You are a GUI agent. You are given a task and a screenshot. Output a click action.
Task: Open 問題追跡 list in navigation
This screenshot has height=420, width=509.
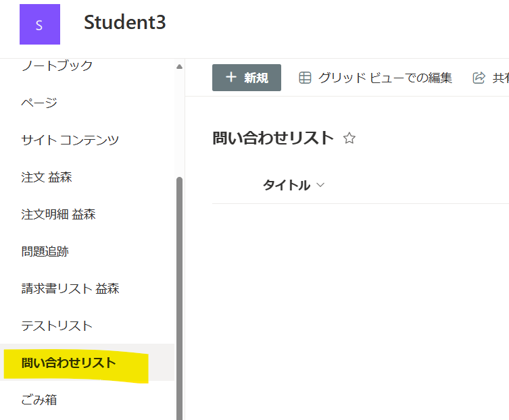(x=45, y=251)
